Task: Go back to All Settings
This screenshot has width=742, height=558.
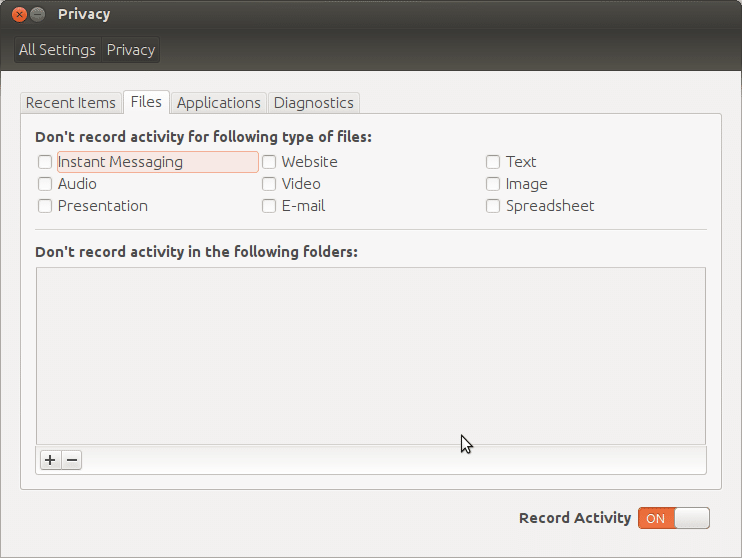Action: tap(57, 49)
